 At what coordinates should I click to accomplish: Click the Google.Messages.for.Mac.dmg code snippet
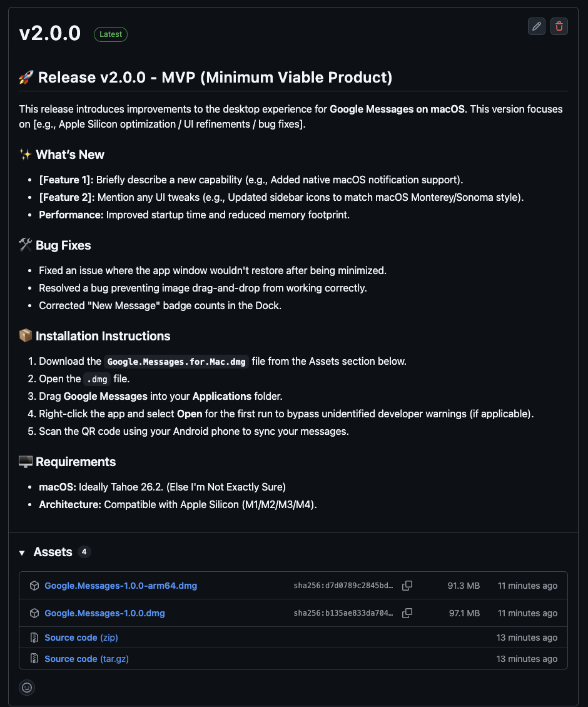click(x=176, y=362)
